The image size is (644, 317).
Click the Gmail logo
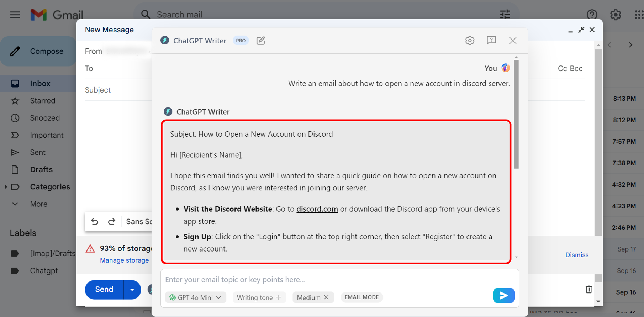57,15
